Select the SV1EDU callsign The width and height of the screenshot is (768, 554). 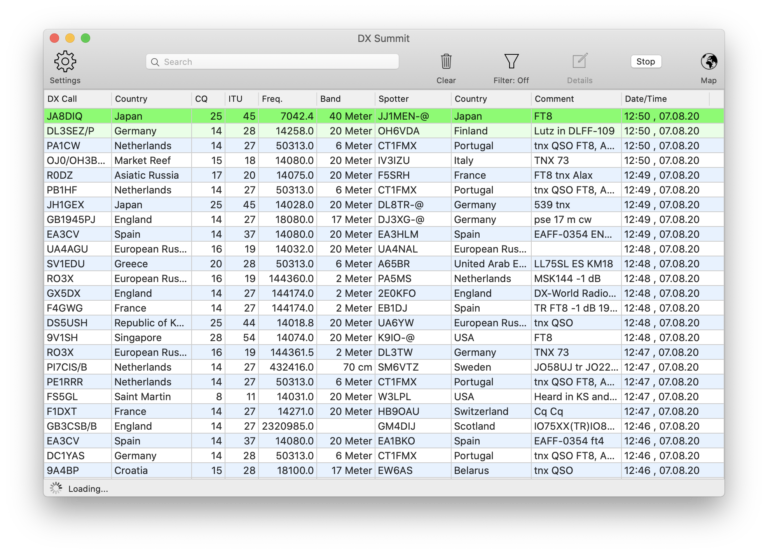pyautogui.click(x=66, y=264)
